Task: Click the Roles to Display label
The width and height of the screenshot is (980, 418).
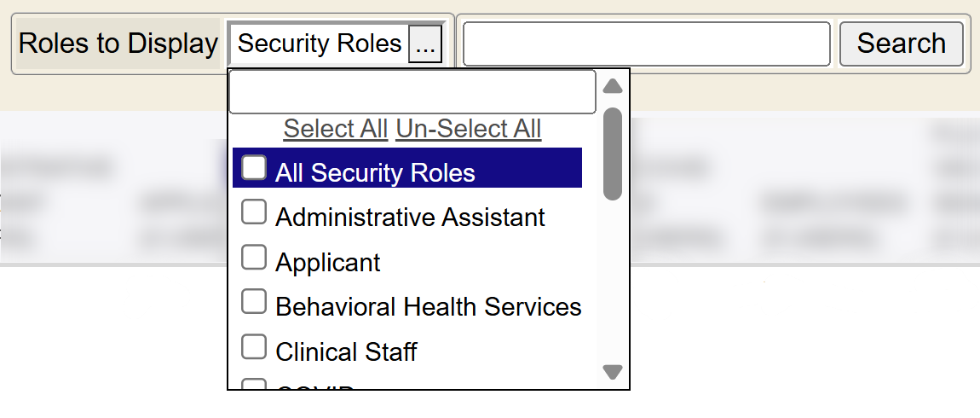Action: pos(118,44)
